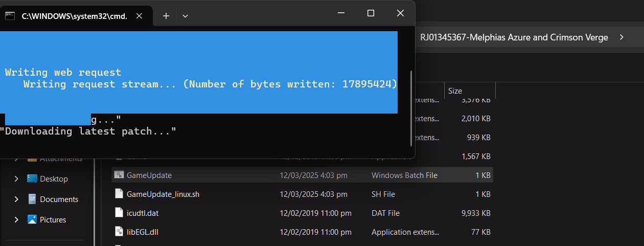This screenshot has height=246, width=644.
Task: Maximize the terminal window
Action: coord(371,13)
